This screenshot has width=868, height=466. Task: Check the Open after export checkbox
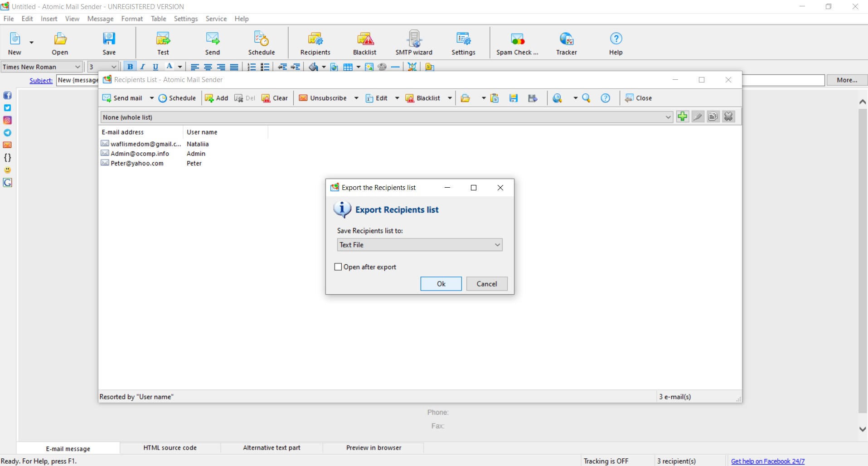[x=338, y=267]
